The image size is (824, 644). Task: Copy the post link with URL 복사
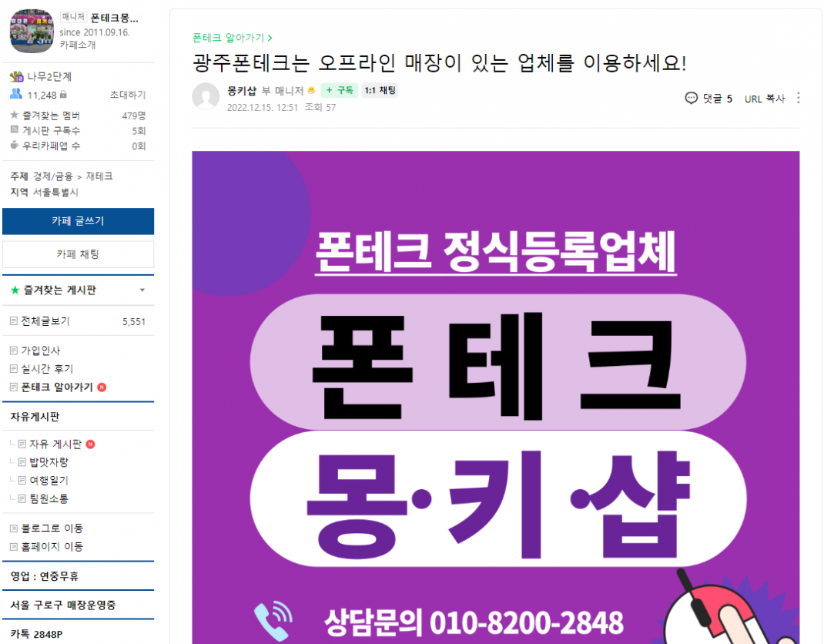click(x=765, y=99)
